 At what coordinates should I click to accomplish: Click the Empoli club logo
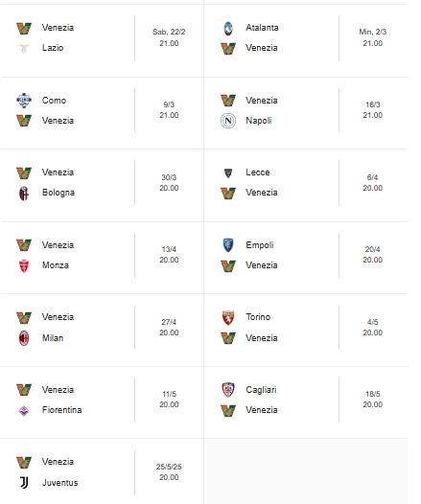pos(228,245)
